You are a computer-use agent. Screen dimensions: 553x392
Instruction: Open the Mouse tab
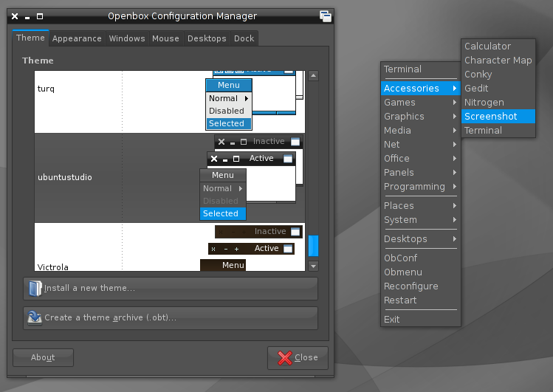(x=165, y=38)
